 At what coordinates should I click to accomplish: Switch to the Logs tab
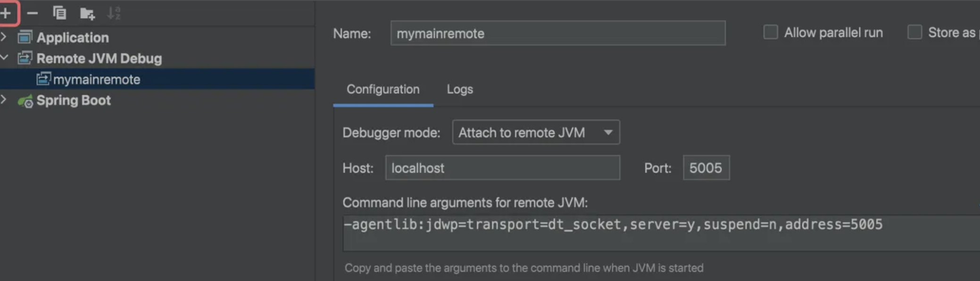coord(460,89)
